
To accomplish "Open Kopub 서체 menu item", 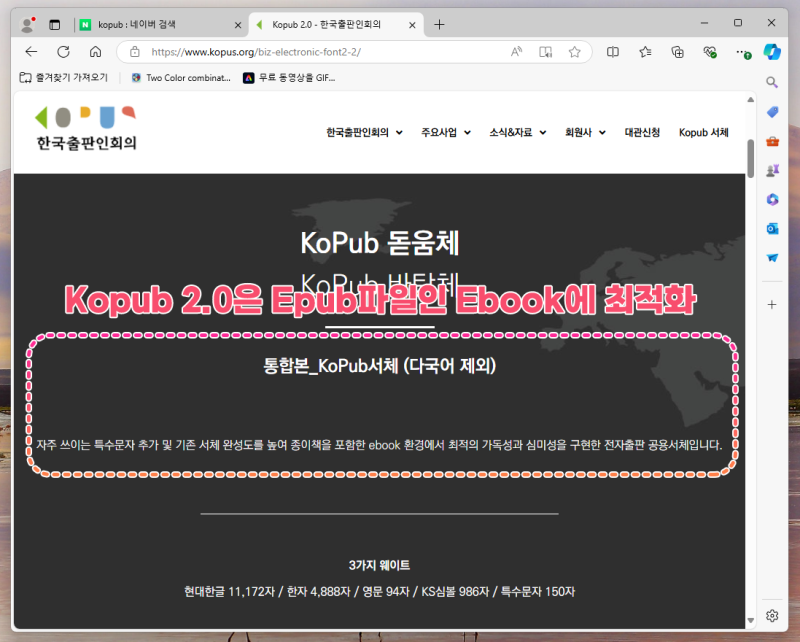I will tap(704, 133).
